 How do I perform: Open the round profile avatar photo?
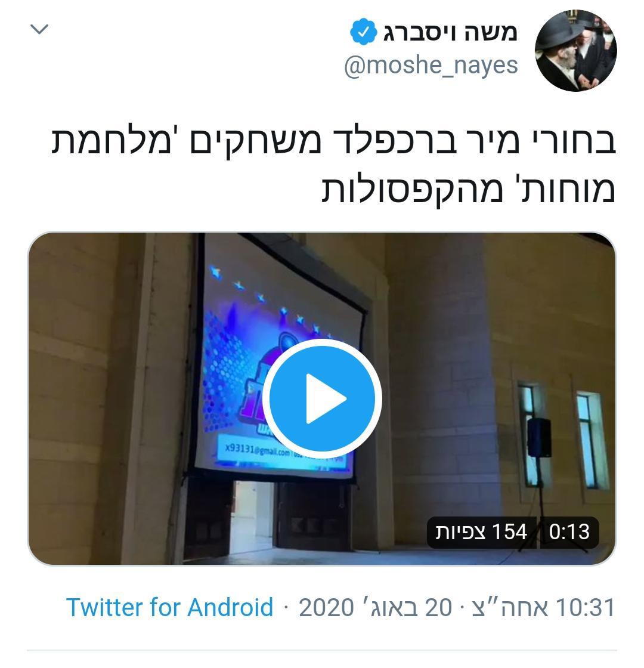tap(576, 50)
